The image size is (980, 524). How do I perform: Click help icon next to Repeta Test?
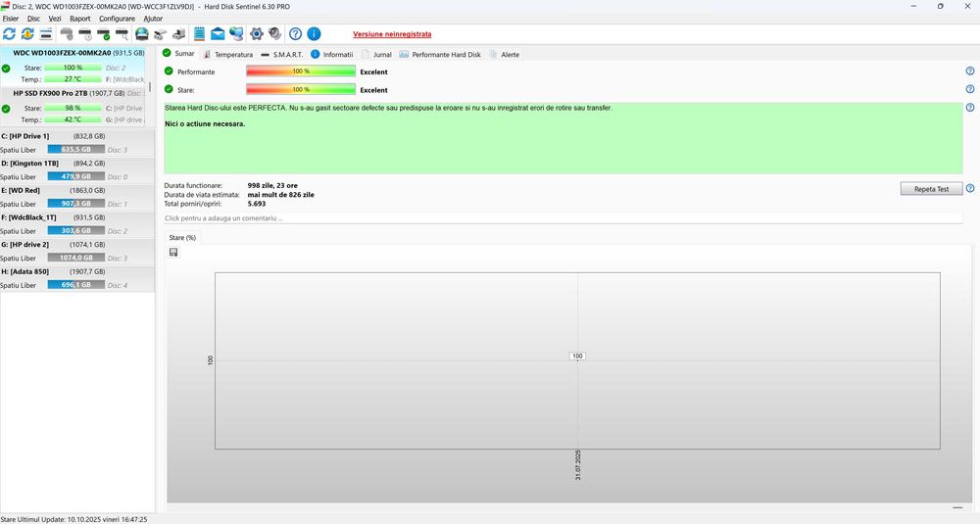pos(970,188)
